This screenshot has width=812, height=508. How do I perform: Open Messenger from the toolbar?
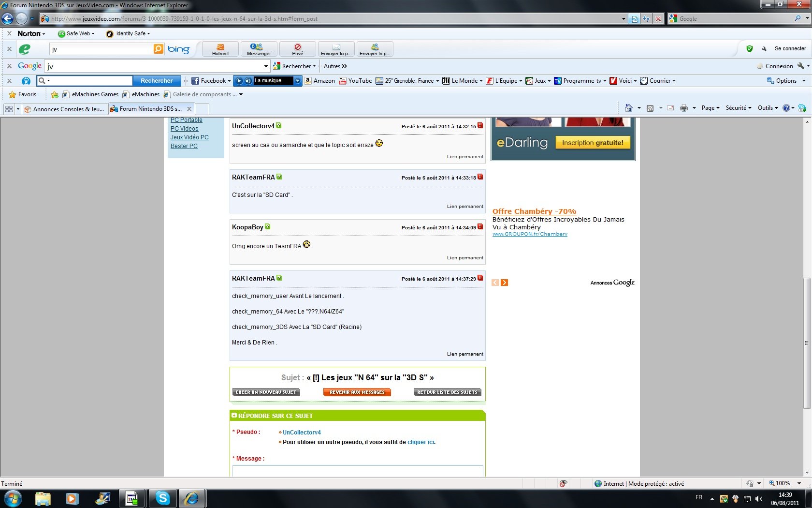click(259, 49)
